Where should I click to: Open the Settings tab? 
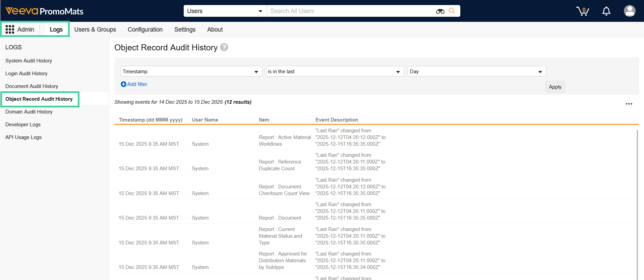tap(185, 30)
